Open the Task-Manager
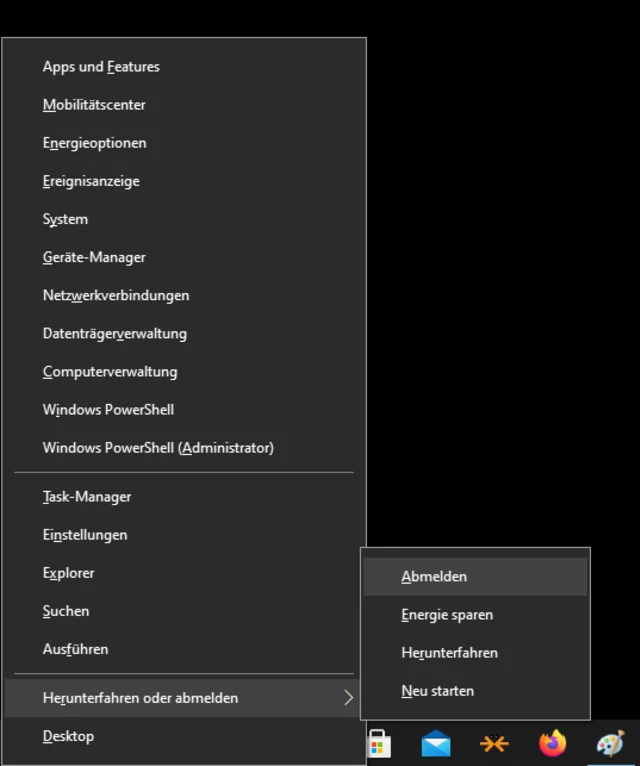Viewport: 640px width, 766px height. 87,497
